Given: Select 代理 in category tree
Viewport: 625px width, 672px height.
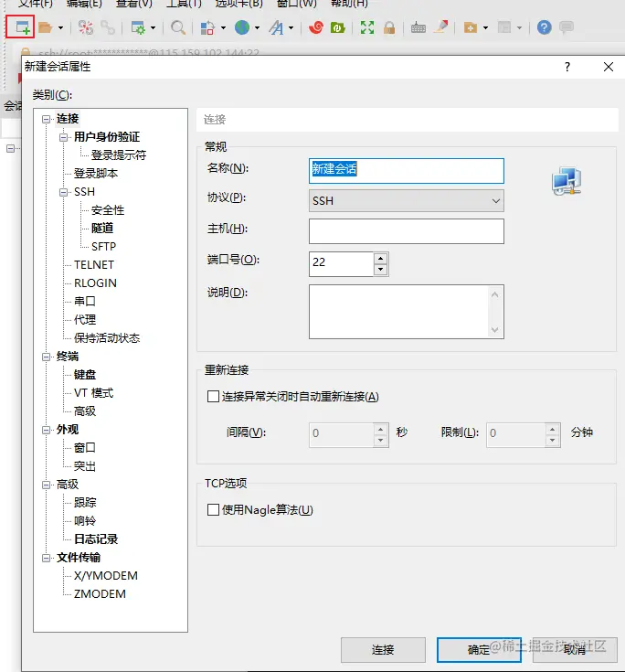Looking at the screenshot, I should (85, 320).
